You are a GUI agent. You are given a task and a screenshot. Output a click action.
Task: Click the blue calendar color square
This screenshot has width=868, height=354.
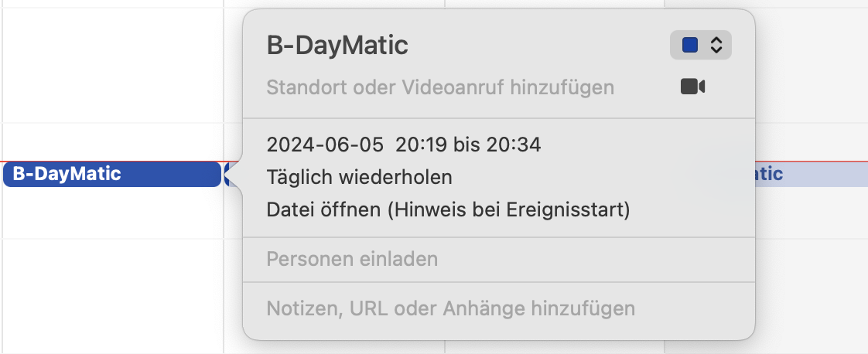(690, 46)
